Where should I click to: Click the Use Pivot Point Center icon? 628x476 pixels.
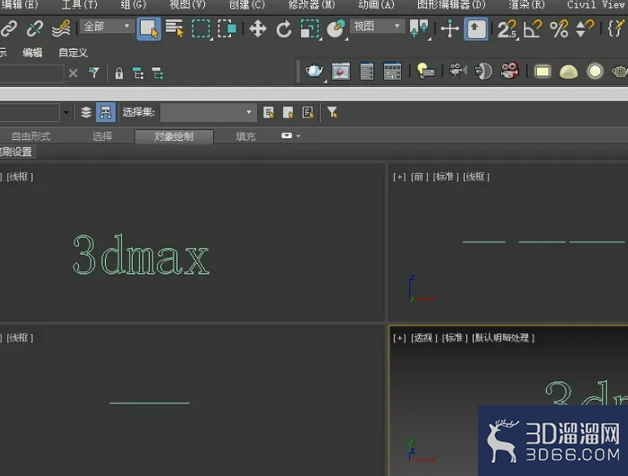click(x=419, y=29)
